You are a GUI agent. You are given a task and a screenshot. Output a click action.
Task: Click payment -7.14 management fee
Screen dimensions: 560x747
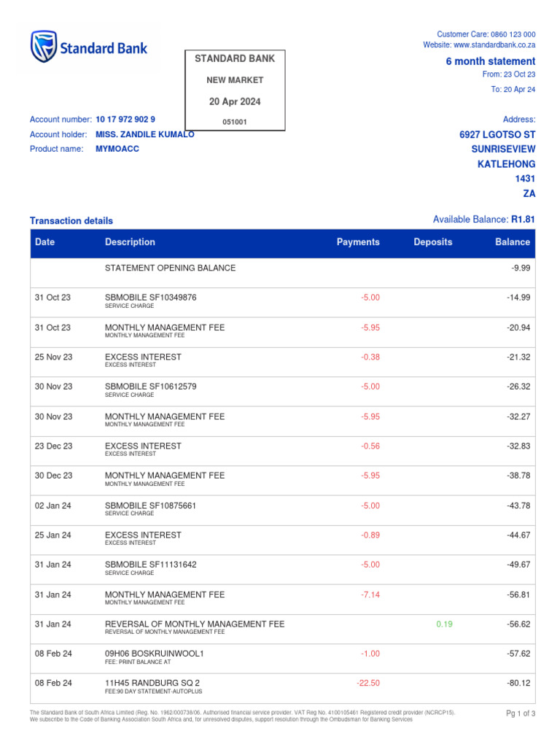pos(370,595)
